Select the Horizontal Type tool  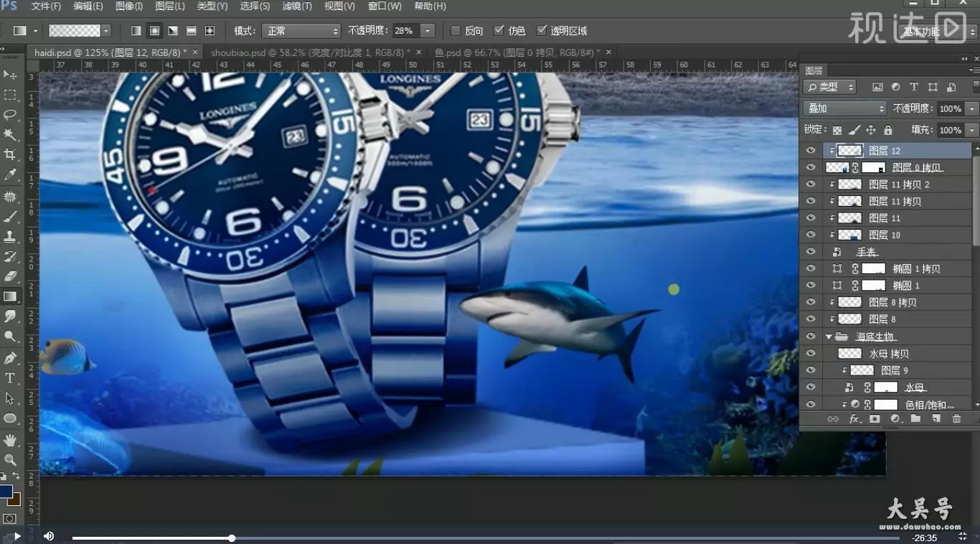tap(10, 378)
